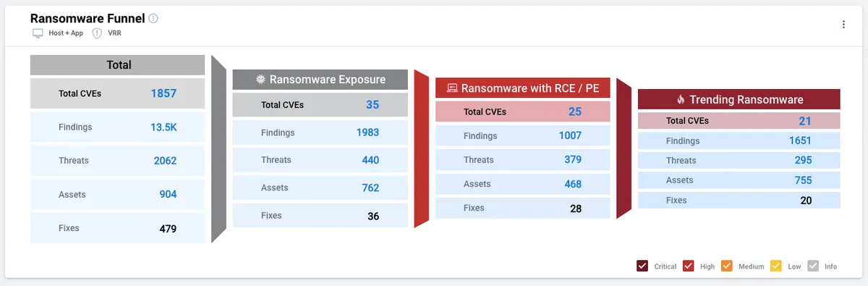The width and height of the screenshot is (868, 286).
Task: Toggle the Medium severity checkbox
Action: click(x=727, y=266)
